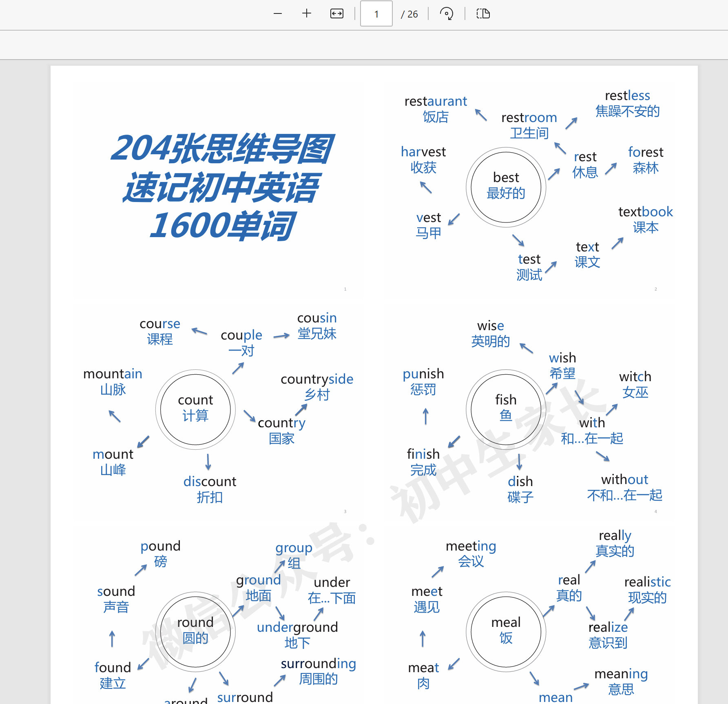Click the word 'restless'

click(627, 95)
